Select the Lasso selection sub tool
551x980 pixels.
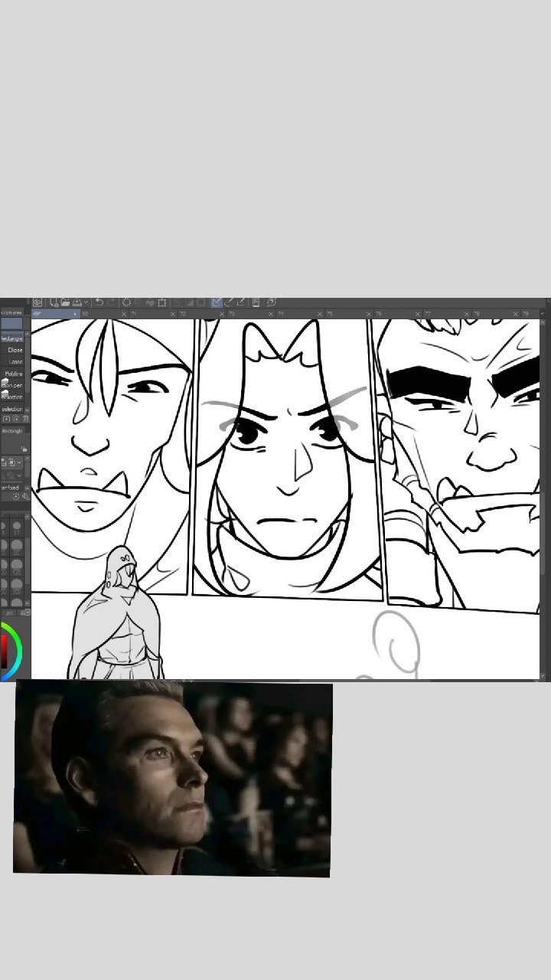point(11,361)
